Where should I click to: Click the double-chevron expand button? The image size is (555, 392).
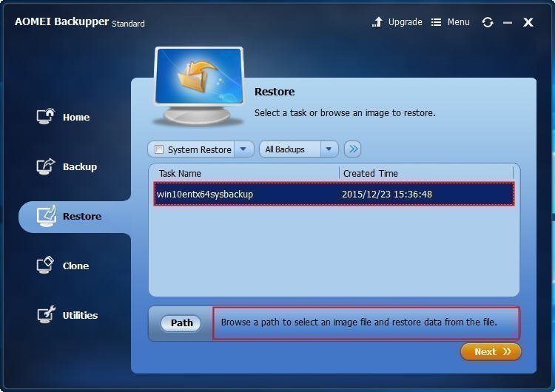coord(353,149)
